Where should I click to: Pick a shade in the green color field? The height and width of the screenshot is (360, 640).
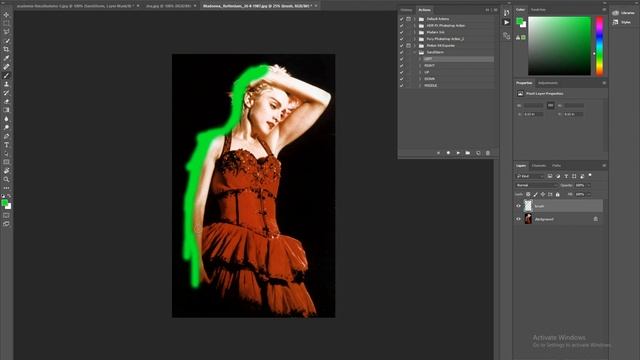coord(559,46)
